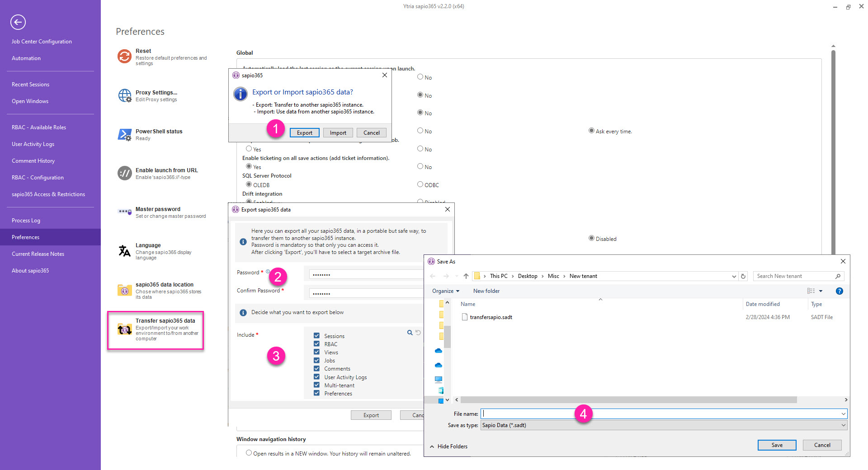Screen dimensions: 868x470
Task: Open Job Center Configuration in sidebar
Action: coord(42,42)
